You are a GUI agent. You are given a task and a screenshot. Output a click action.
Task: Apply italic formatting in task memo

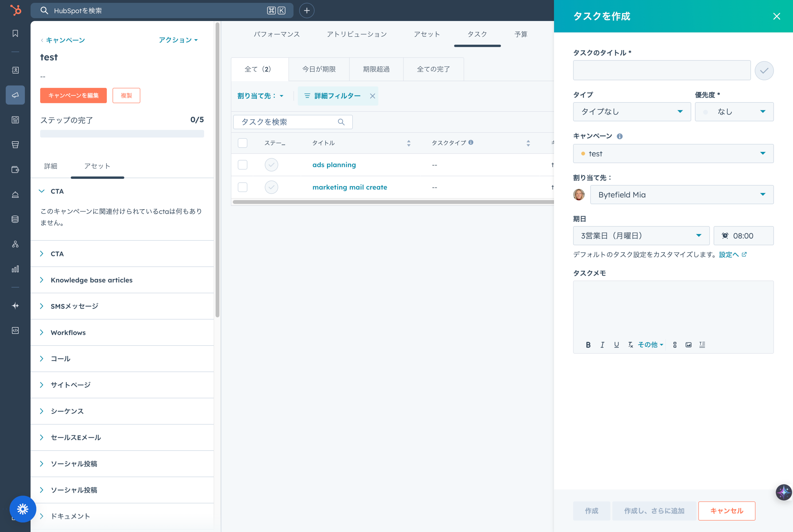[x=602, y=345]
